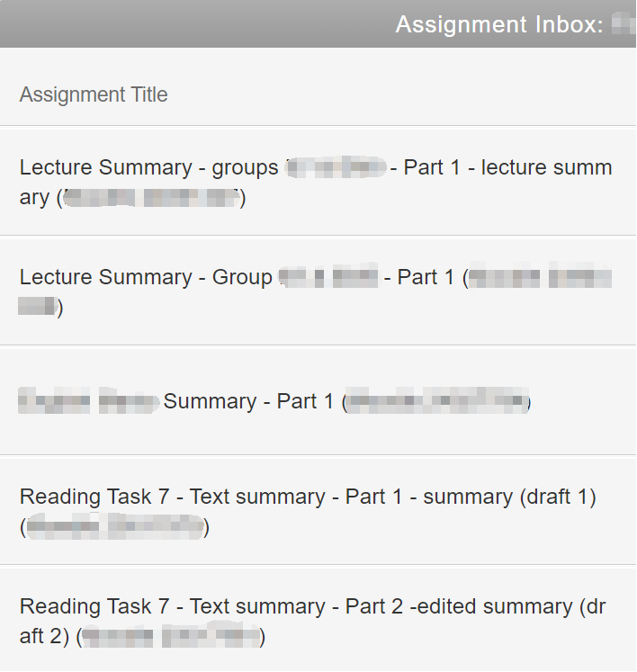Sort by the Assignment Title column header
Image resolution: width=637 pixels, height=672 pixels.
(x=94, y=94)
